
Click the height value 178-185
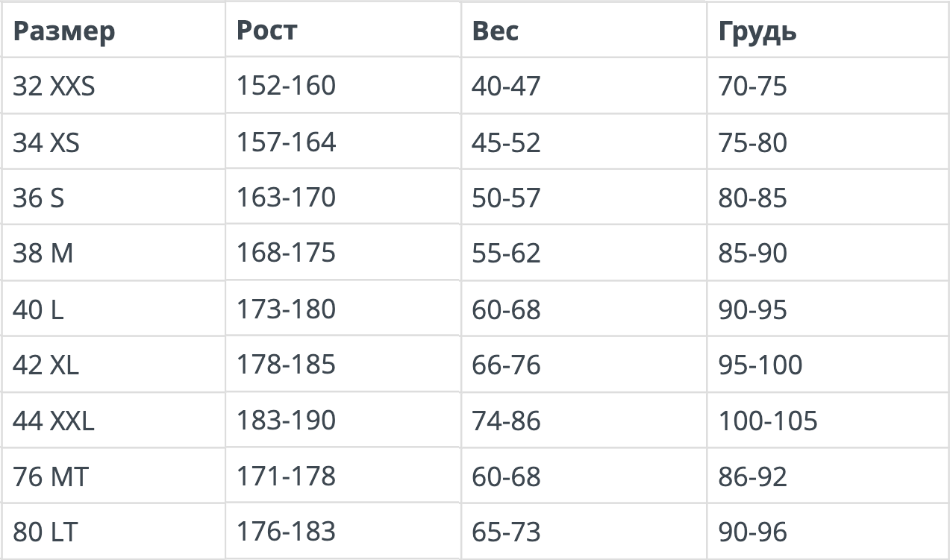coord(286,365)
